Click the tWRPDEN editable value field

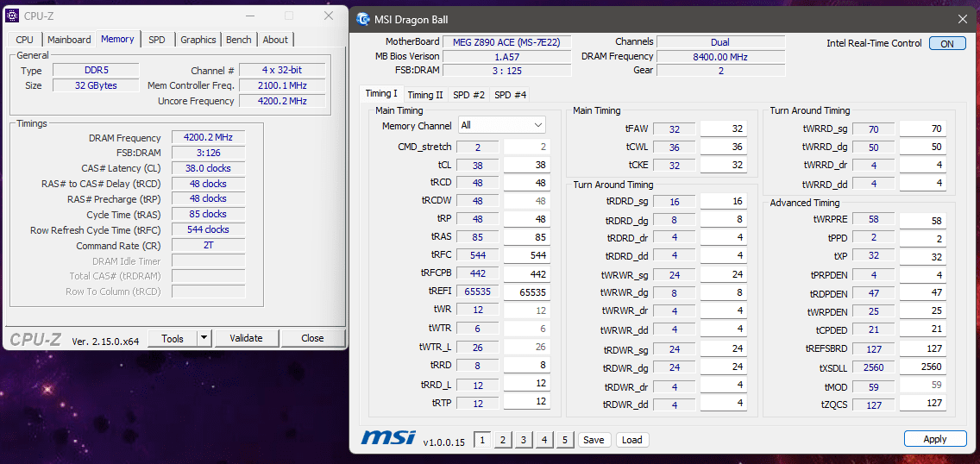pyautogui.click(x=922, y=310)
